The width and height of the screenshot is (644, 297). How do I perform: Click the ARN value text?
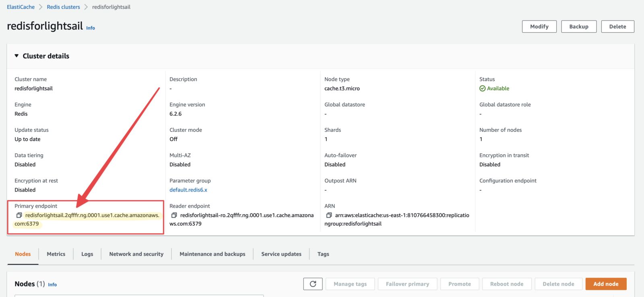[x=397, y=219]
